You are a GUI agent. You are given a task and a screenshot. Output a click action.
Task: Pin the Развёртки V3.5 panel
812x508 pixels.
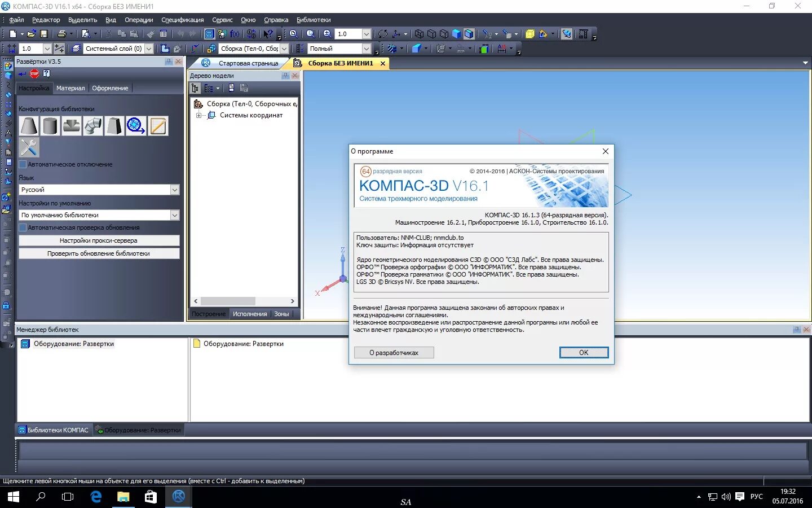click(x=169, y=62)
